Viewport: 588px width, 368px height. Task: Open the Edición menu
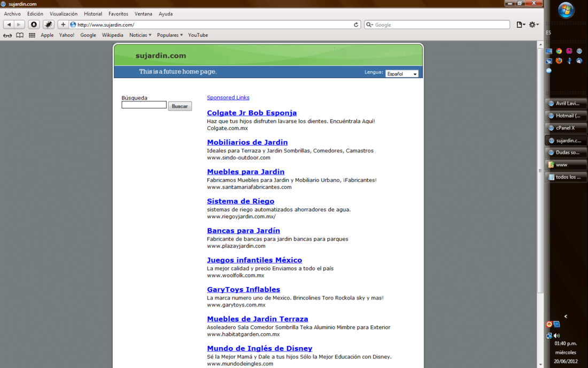(x=35, y=14)
